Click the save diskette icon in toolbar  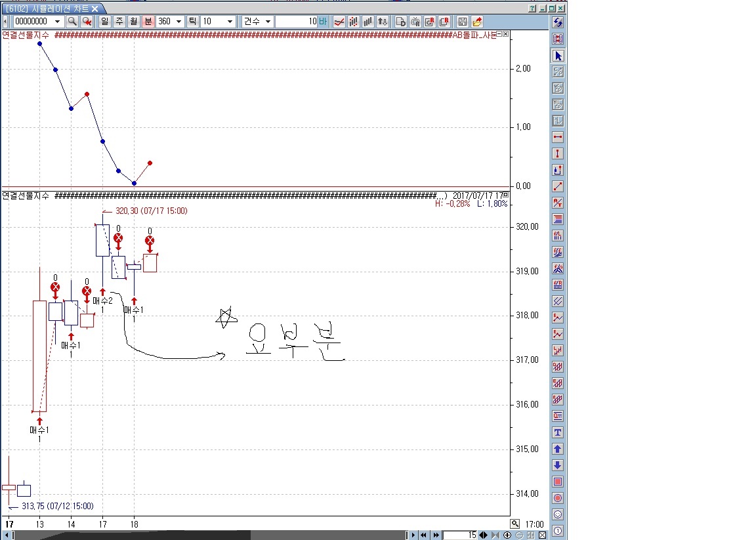pyautogui.click(x=463, y=21)
